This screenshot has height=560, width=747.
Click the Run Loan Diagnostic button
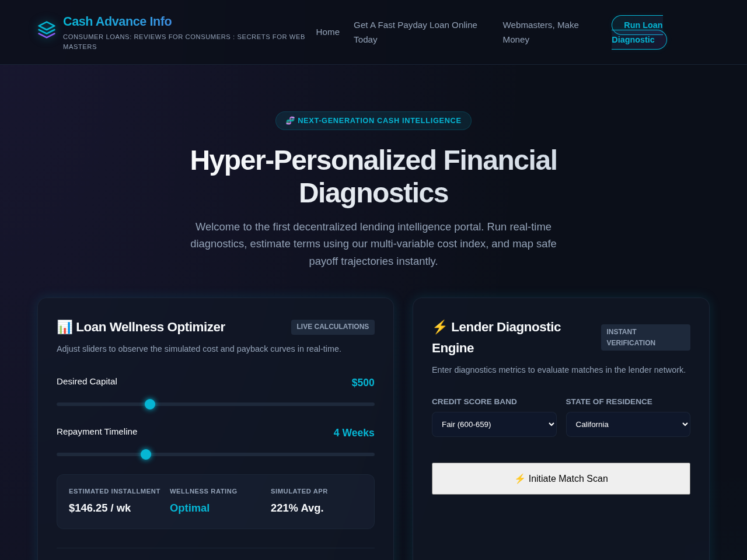[639, 32]
